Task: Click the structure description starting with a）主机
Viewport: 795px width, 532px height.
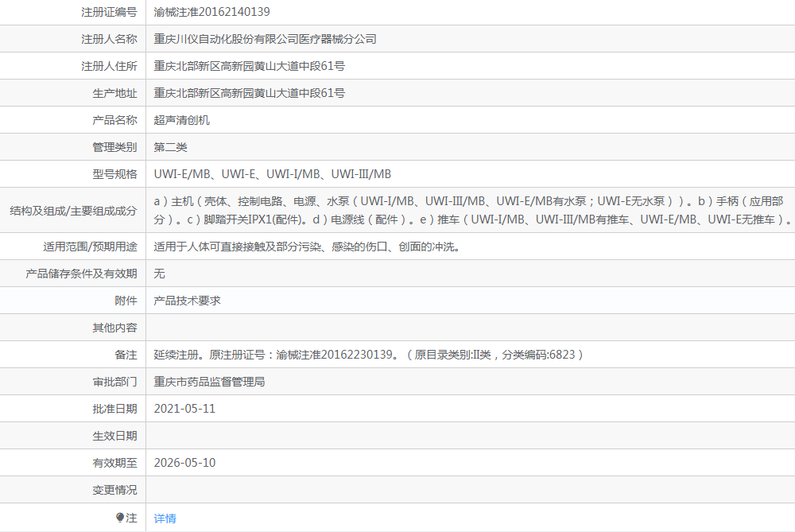Action: tap(472, 211)
